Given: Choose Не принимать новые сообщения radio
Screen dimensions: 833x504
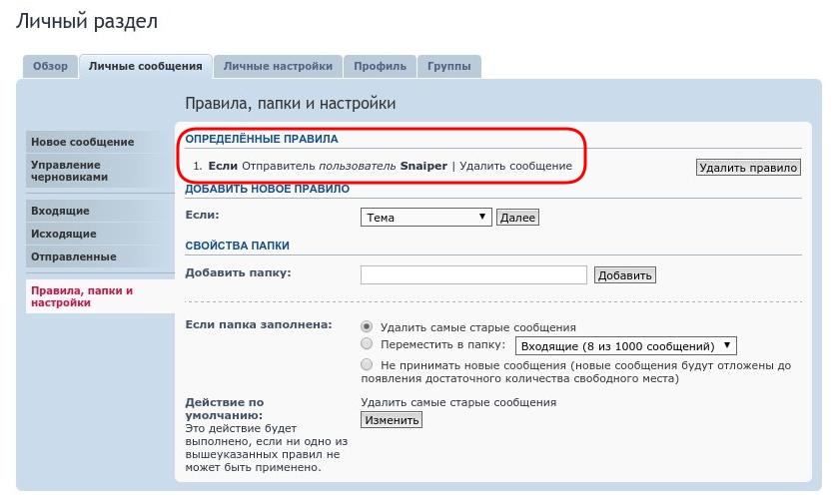Looking at the screenshot, I should (x=367, y=365).
